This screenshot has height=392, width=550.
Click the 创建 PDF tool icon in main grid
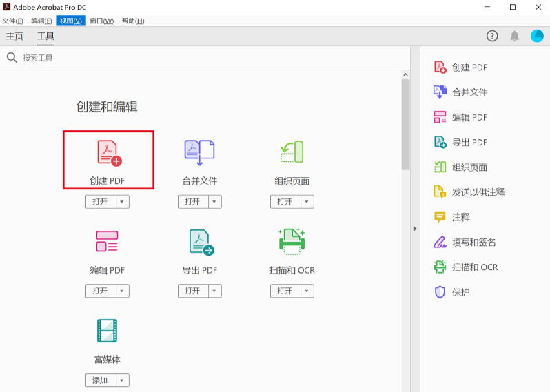click(x=109, y=152)
